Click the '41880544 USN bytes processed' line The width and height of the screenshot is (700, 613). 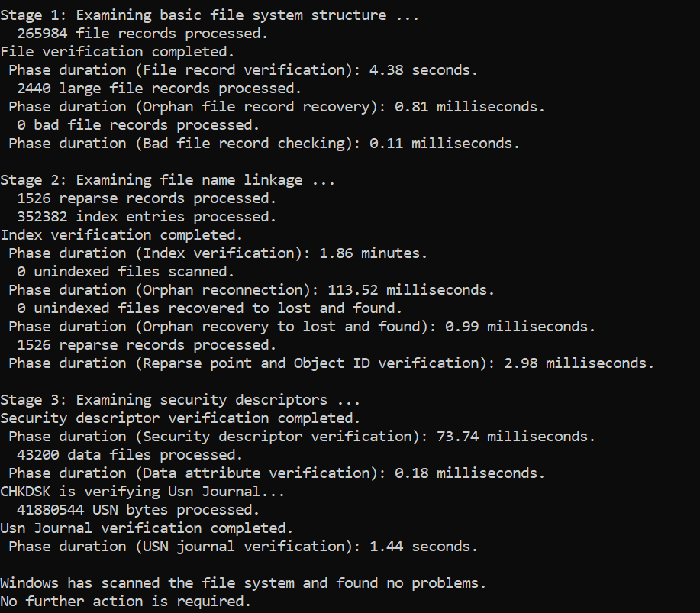click(x=138, y=510)
